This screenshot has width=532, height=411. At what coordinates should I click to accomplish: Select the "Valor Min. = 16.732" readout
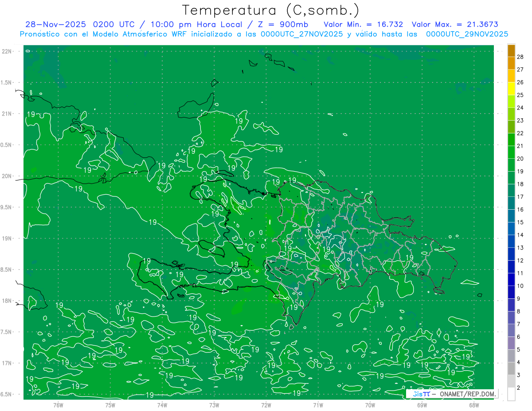coord(363,24)
